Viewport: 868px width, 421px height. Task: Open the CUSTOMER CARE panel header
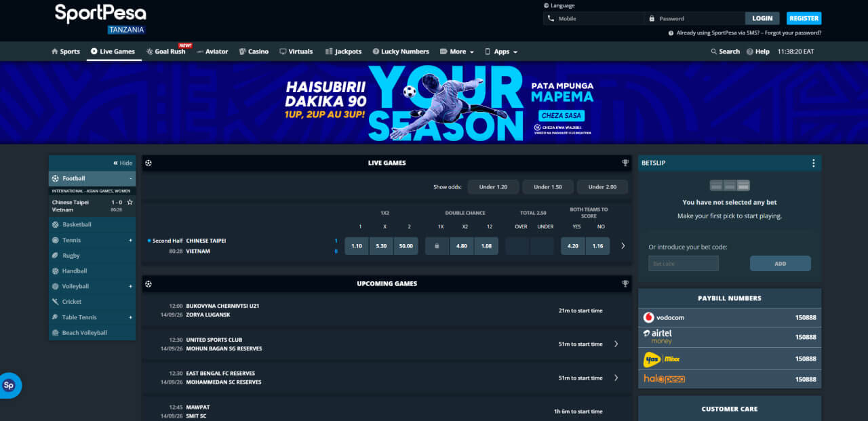(730, 409)
